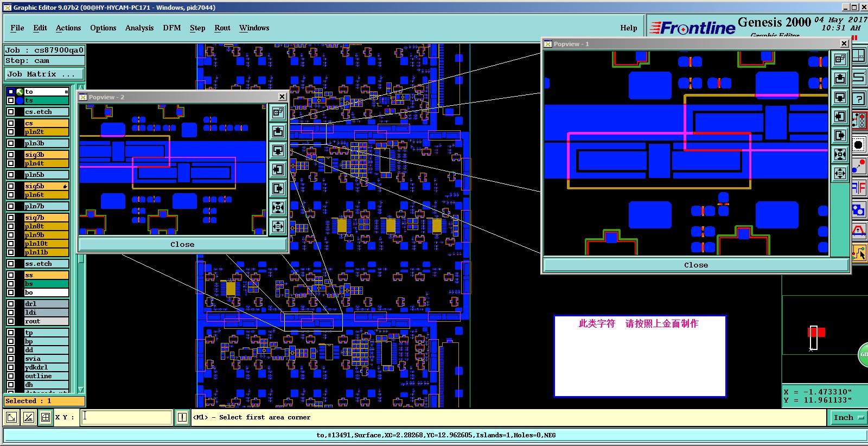Click pan-down icon in Popview 2 toolbar

click(x=278, y=150)
